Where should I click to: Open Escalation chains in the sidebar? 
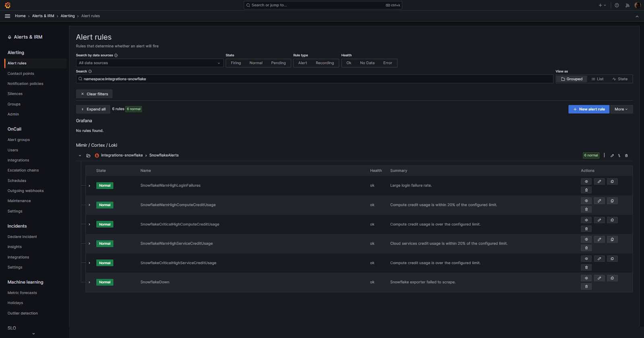(23, 170)
